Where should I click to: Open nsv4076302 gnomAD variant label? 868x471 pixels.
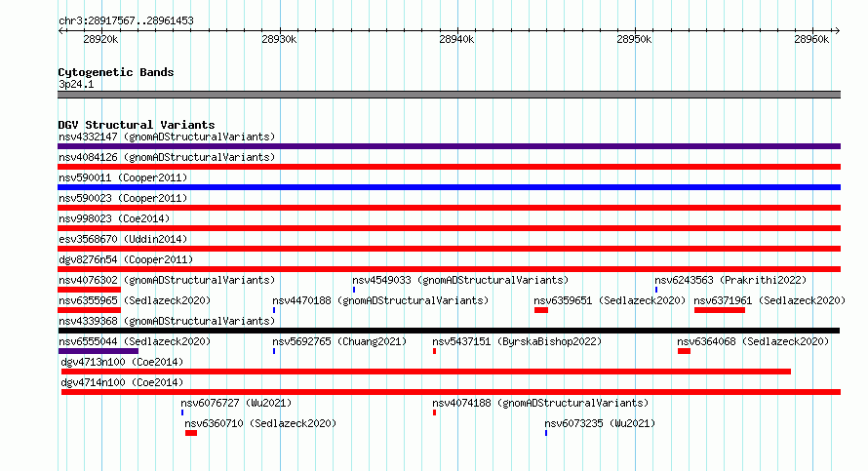click(167, 280)
